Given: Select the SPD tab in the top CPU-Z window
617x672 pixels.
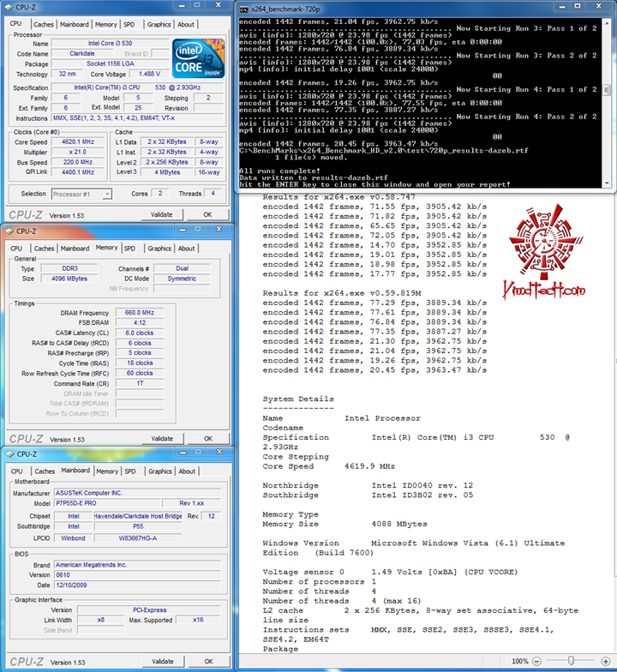Looking at the screenshot, I should tap(129, 24).
